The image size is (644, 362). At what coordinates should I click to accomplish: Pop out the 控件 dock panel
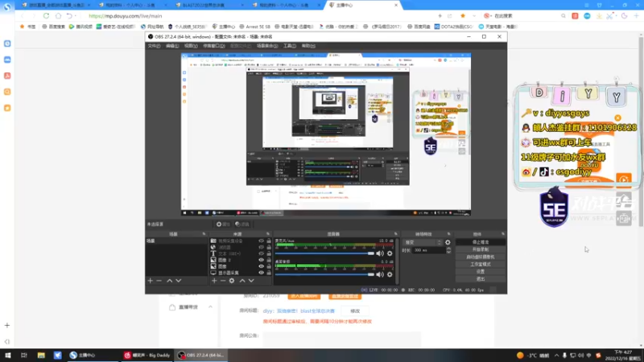(x=502, y=234)
